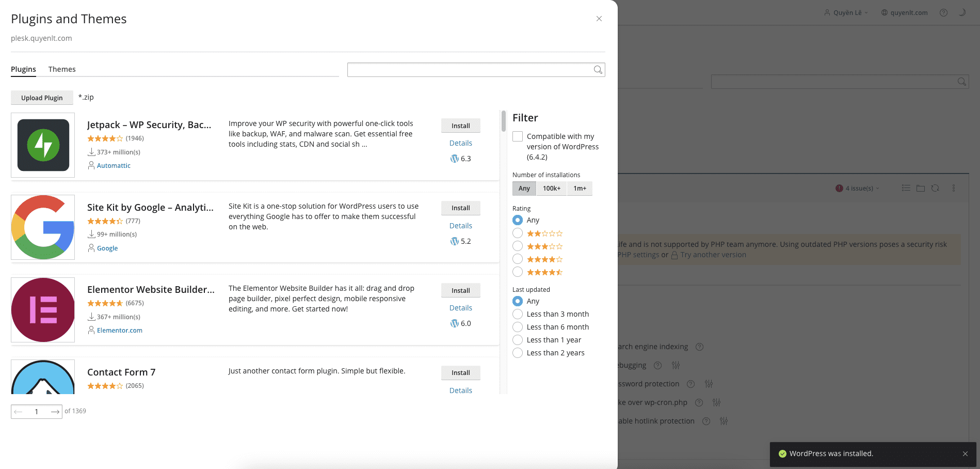Select Less than 6 month last updated

(518, 327)
